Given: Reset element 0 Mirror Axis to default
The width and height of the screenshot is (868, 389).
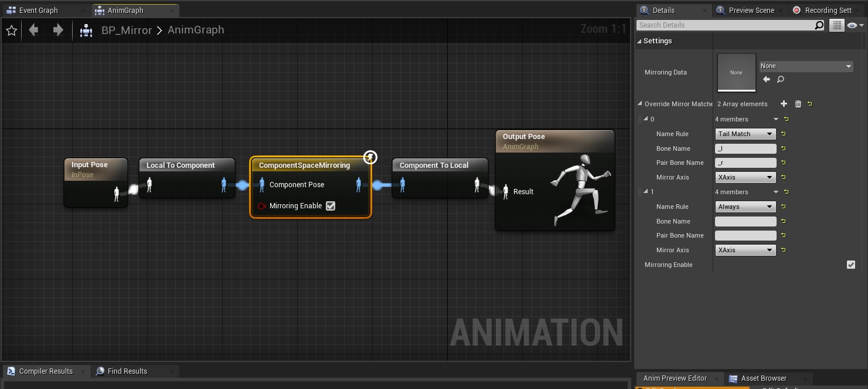Looking at the screenshot, I should coord(783,177).
